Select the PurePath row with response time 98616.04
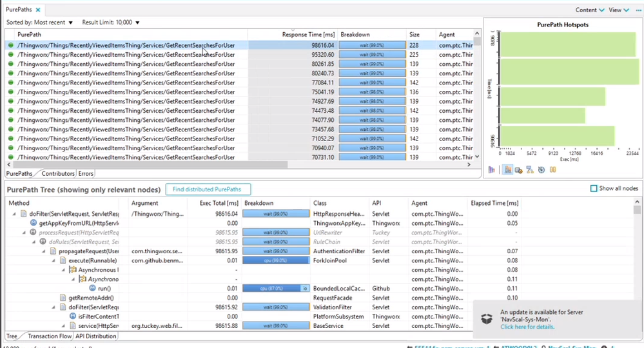The image size is (644, 348). pos(239,46)
